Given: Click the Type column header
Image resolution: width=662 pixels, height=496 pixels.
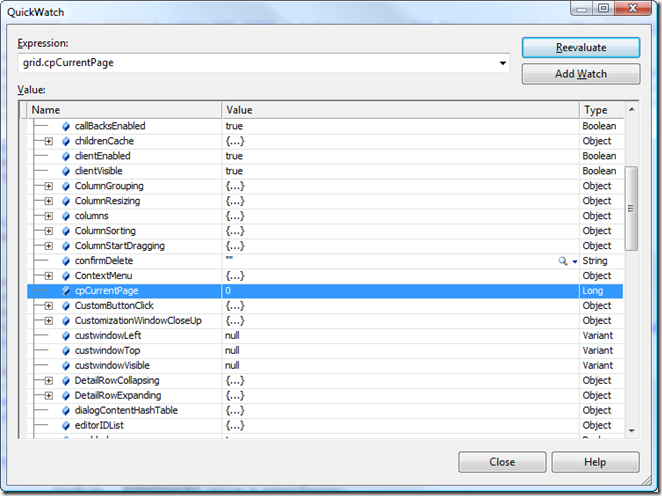Looking at the screenshot, I should point(601,110).
